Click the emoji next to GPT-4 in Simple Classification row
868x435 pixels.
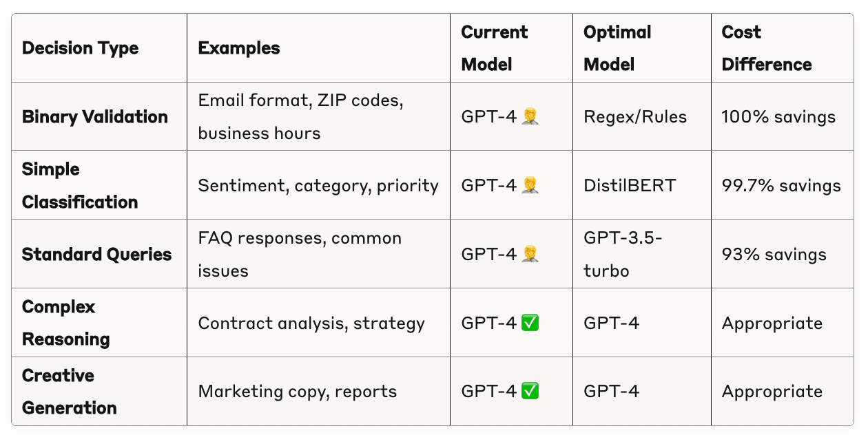pyautogui.click(x=530, y=185)
